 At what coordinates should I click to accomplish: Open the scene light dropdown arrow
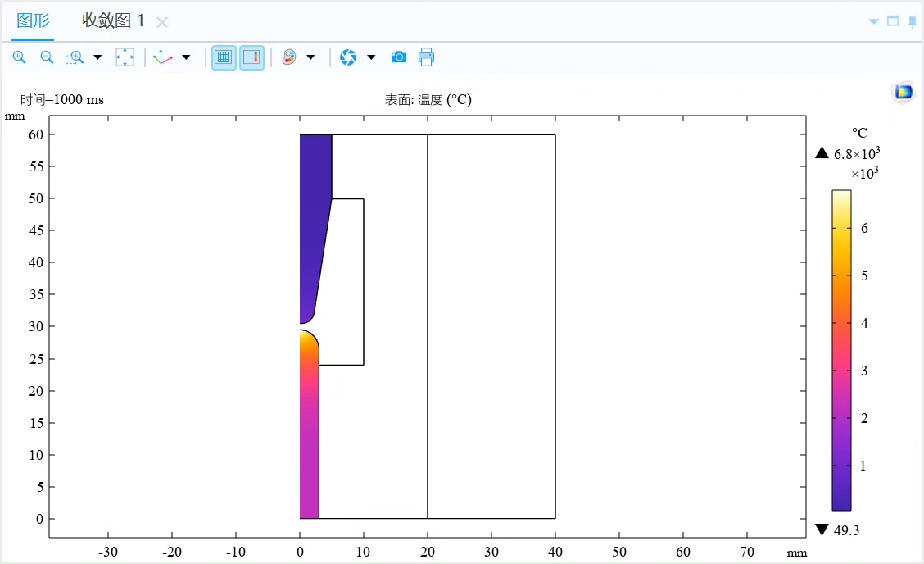point(310,57)
